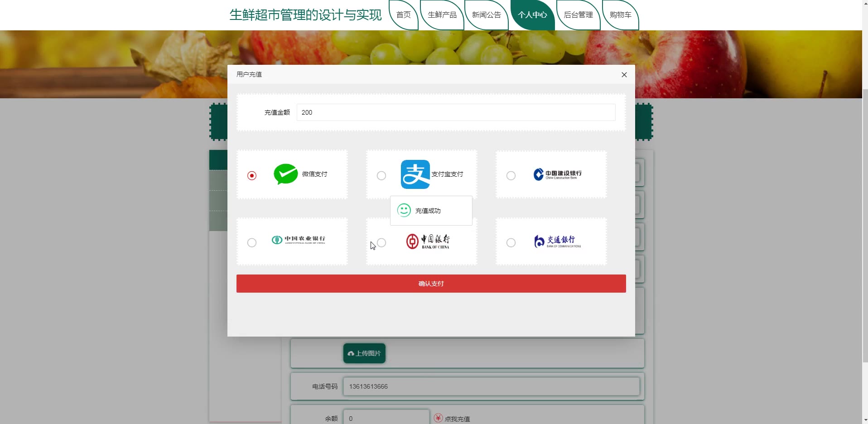Viewport: 868px width, 424px height.
Task: Click the 余额 input field
Action: [x=386, y=418]
